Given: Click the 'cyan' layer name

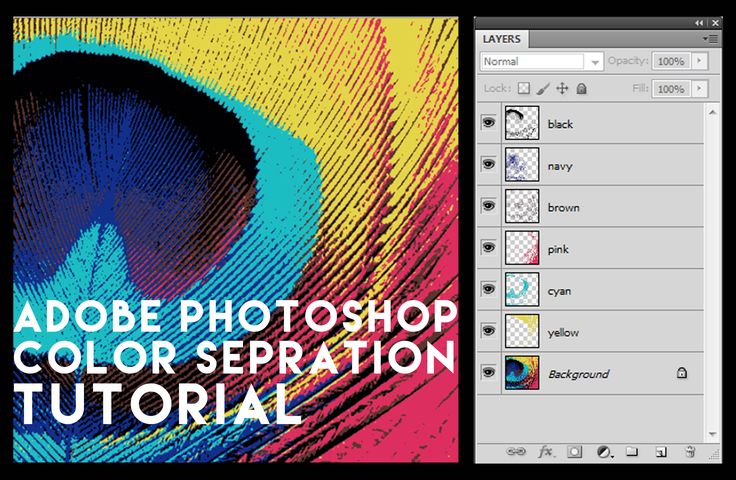Looking at the screenshot, I should point(560,291).
